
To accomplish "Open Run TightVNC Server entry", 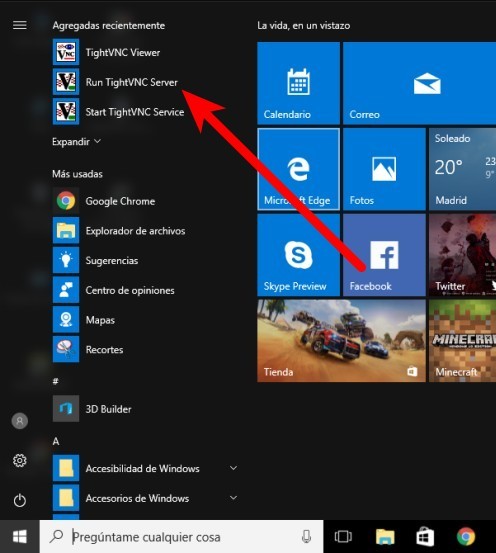I will [145, 82].
